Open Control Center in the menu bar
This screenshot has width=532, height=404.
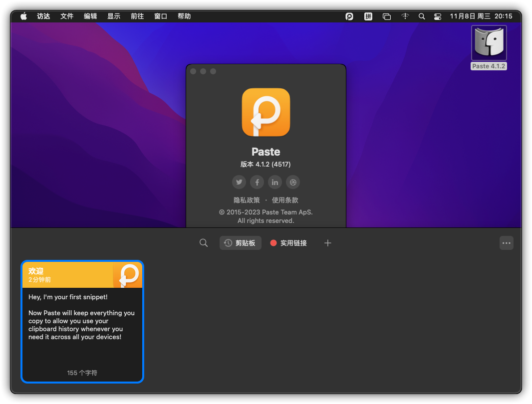(x=438, y=16)
